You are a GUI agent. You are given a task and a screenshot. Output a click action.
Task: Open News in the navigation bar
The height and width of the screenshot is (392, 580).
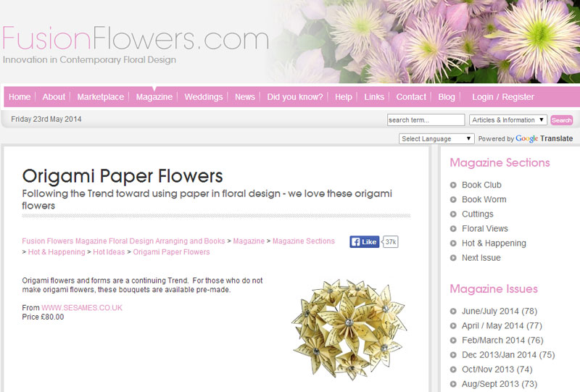(x=245, y=97)
